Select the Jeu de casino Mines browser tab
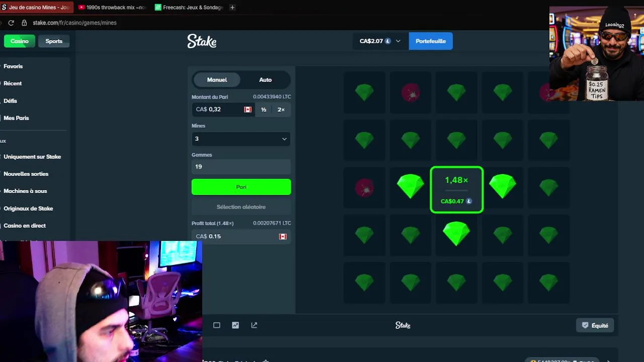This screenshot has width=644, height=362. pos(36,8)
